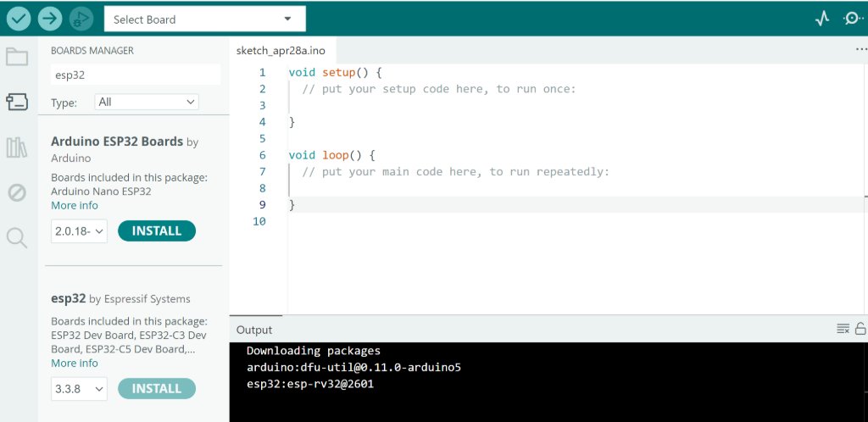Image resolution: width=868 pixels, height=422 pixels.
Task: Start debugging with the debug icon
Action: tap(81, 19)
